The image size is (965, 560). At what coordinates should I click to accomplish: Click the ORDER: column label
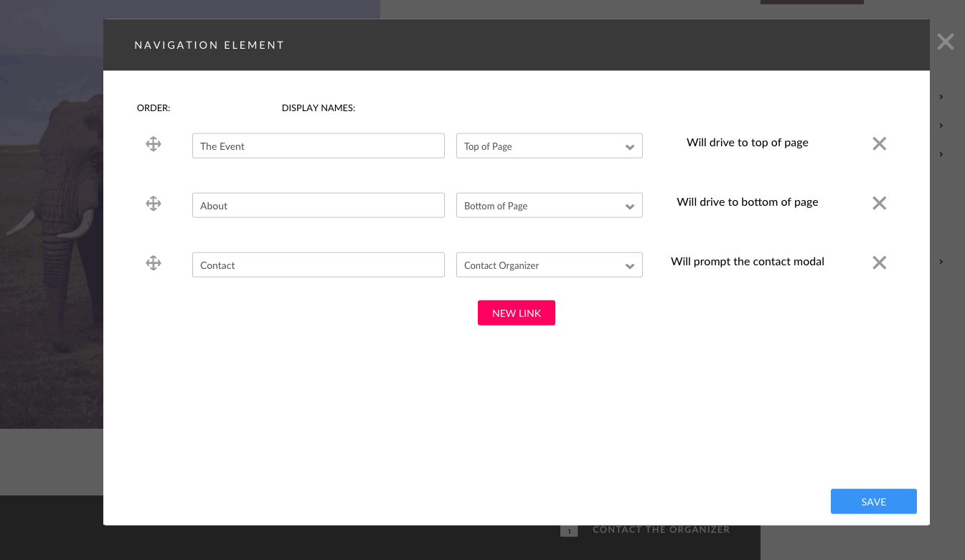click(154, 108)
